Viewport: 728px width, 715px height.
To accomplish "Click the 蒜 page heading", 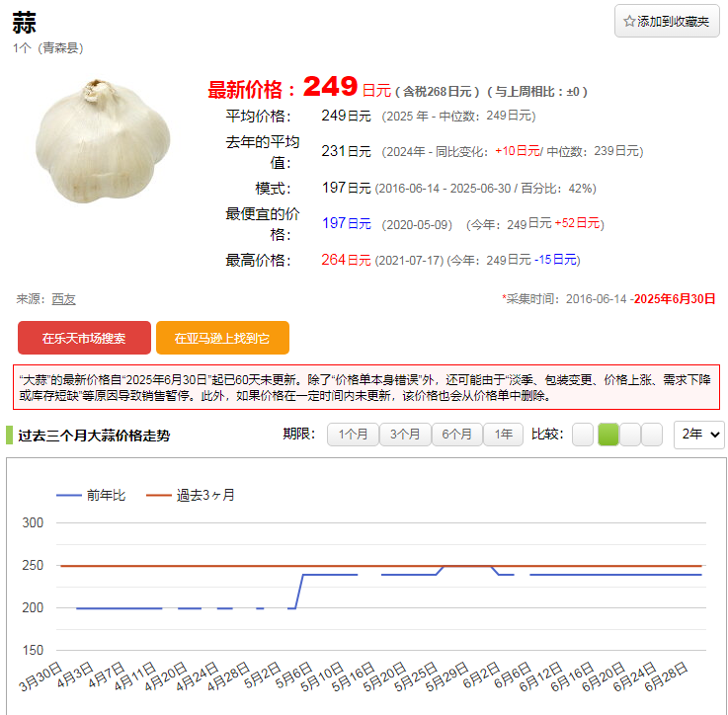I will (24, 23).
